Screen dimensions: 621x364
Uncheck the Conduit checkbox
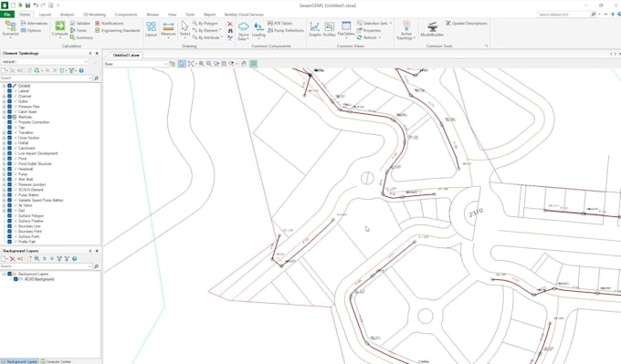click(9, 86)
